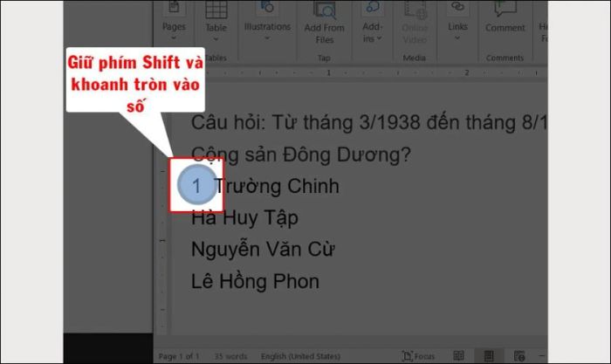Click the Online Video button
The image size is (611, 364).
coord(415,24)
